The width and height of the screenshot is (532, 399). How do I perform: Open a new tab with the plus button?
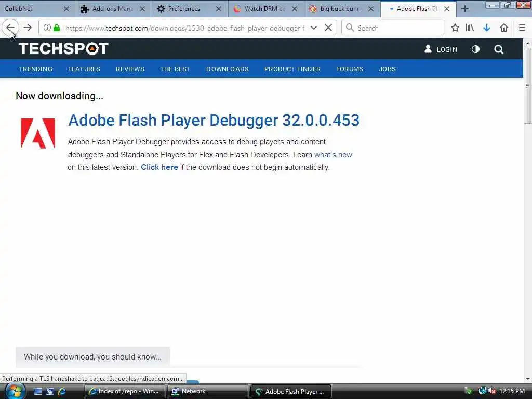click(x=465, y=9)
